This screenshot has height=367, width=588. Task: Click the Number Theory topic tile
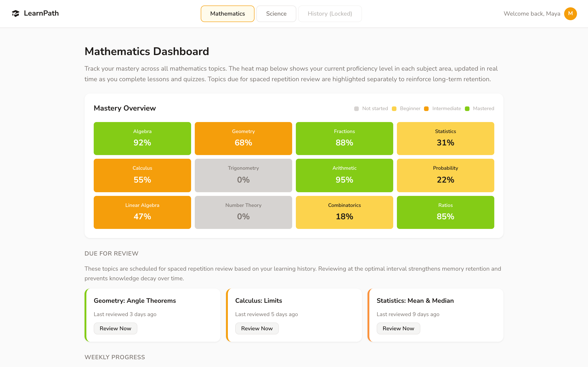243,212
